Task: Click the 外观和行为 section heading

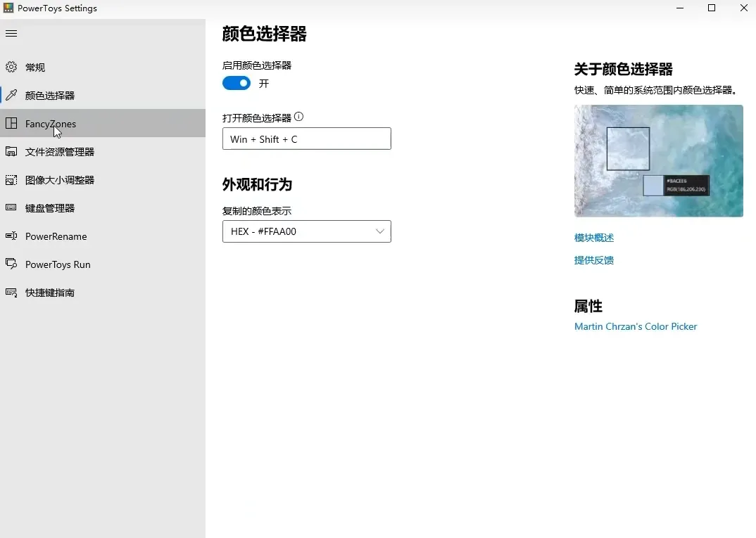Action: [x=257, y=184]
